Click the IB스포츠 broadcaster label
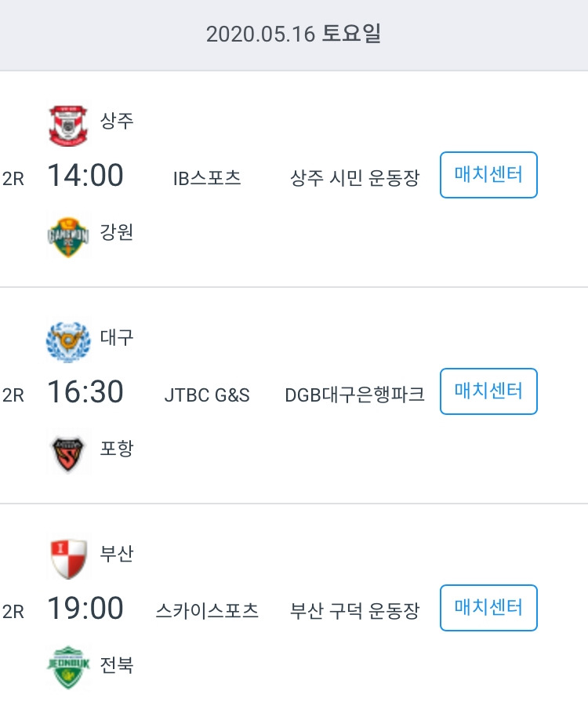588x713 pixels. click(x=207, y=178)
